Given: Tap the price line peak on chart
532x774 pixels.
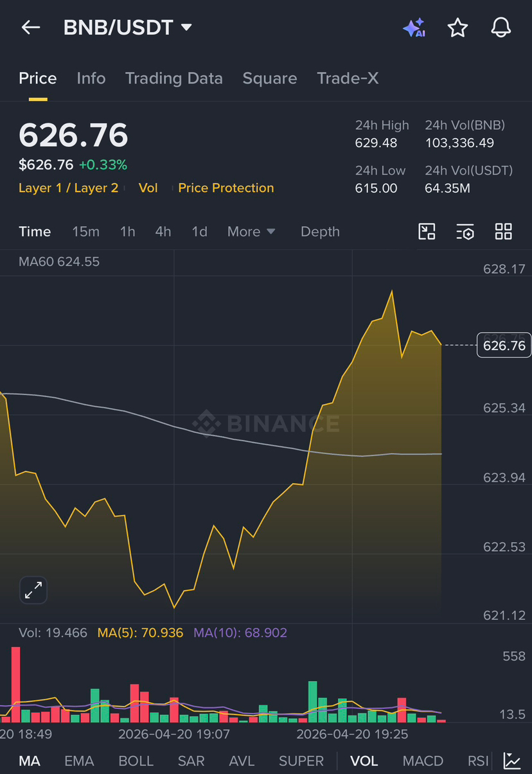Looking at the screenshot, I should point(391,292).
